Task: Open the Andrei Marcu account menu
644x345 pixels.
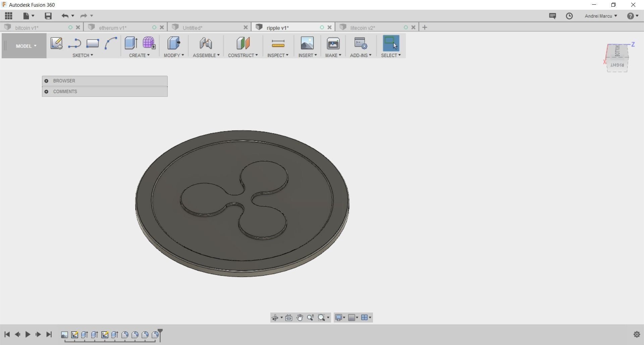Action: 601,16
